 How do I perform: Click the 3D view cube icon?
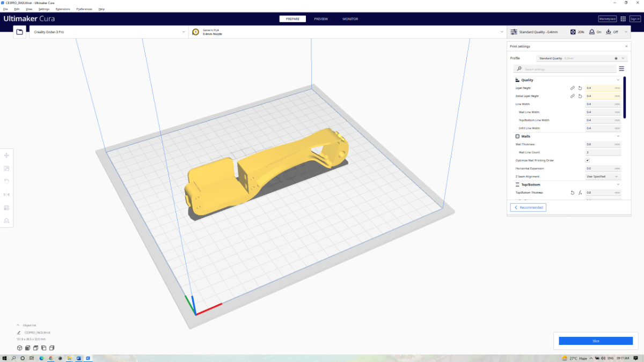pos(19,348)
